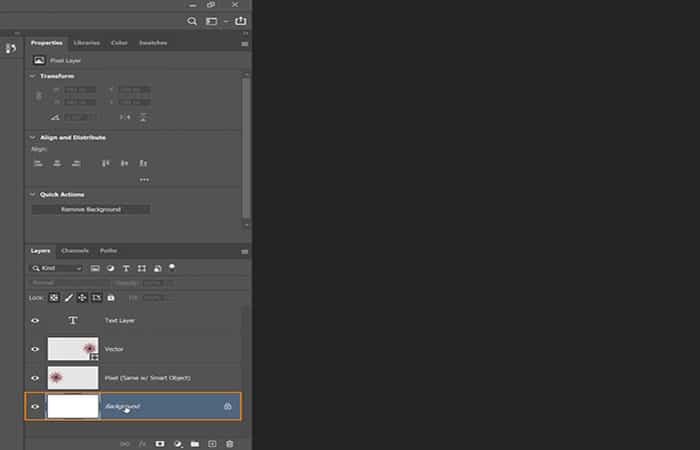Click the lock icon on Background layer
The height and width of the screenshot is (450, 700).
pos(227,407)
